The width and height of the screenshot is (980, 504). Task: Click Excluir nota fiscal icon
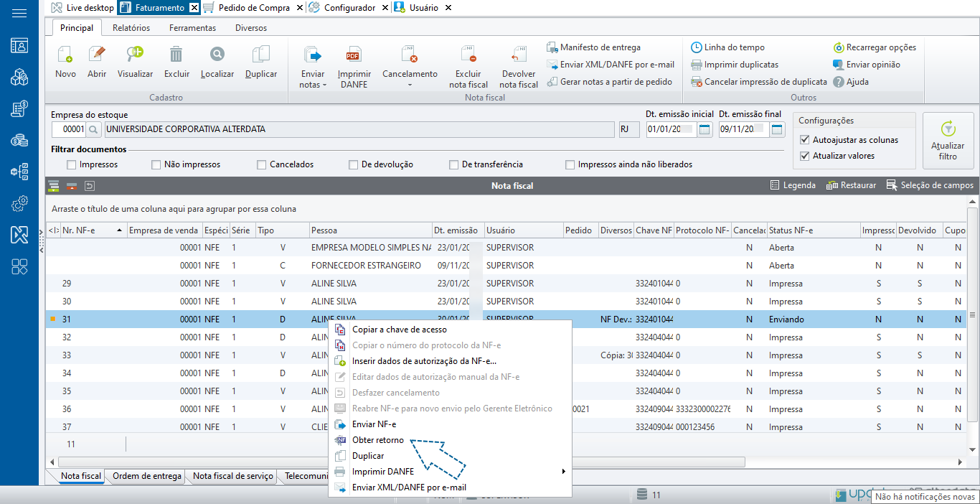point(468,55)
